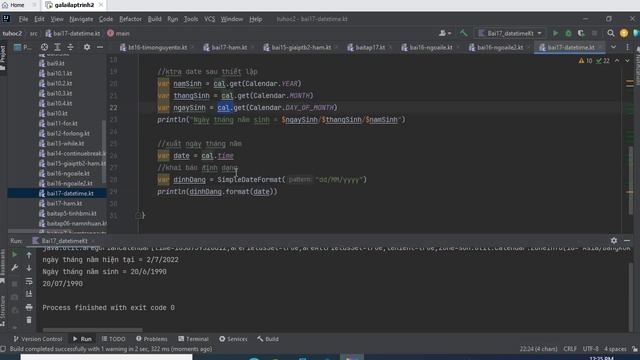Click Up the stack trace arrow
Image resolution: width=640 pixels, height=360 pixels.
pos(29,255)
